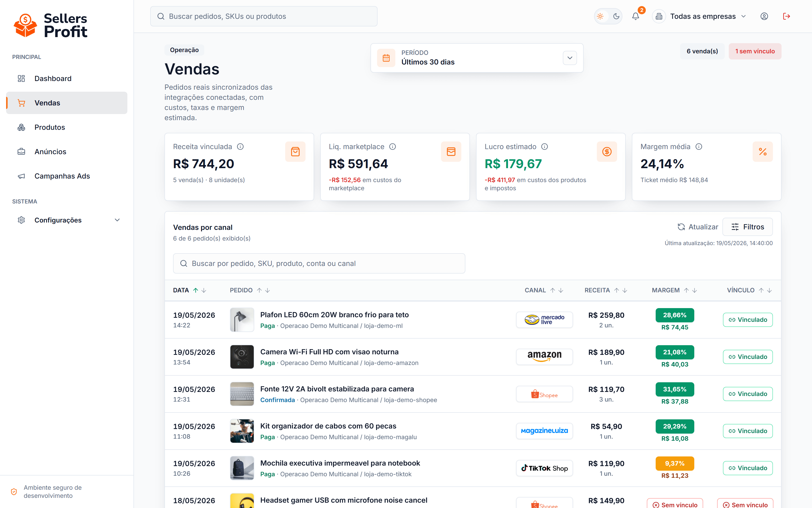Open Campanhas Ads in sidebar

pyautogui.click(x=66, y=176)
